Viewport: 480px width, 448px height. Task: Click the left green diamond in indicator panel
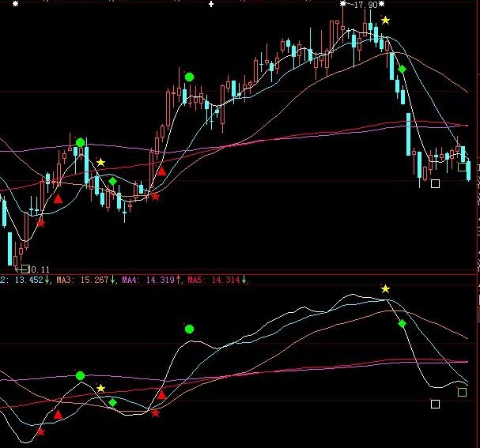(x=112, y=402)
